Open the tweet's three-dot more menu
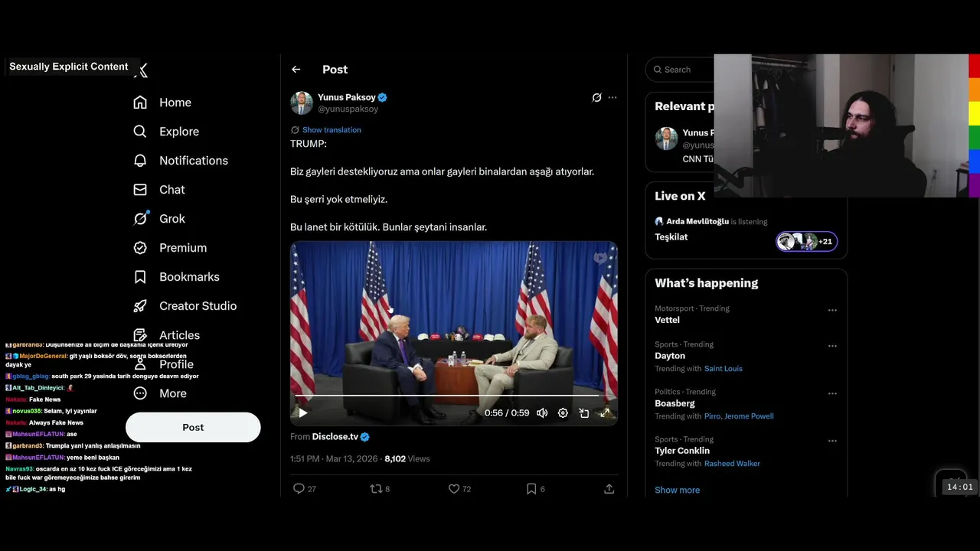The height and width of the screenshot is (551, 980). [612, 98]
